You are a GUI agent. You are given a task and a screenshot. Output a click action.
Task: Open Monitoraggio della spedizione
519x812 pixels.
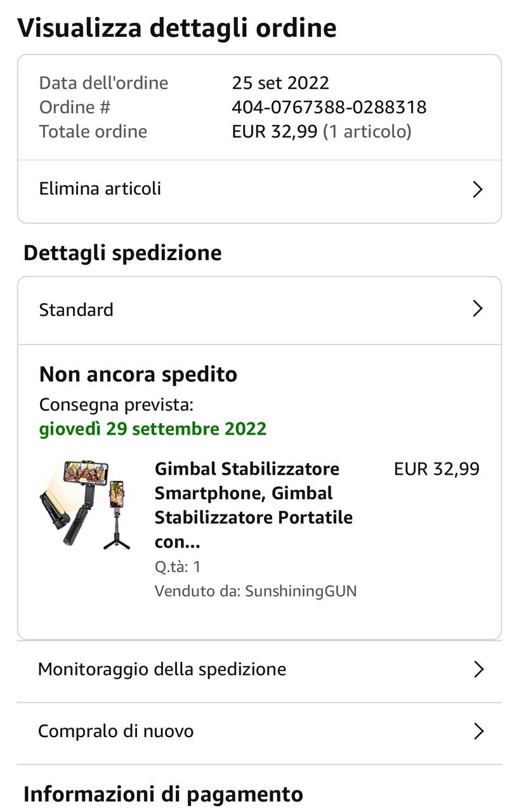[x=162, y=669]
